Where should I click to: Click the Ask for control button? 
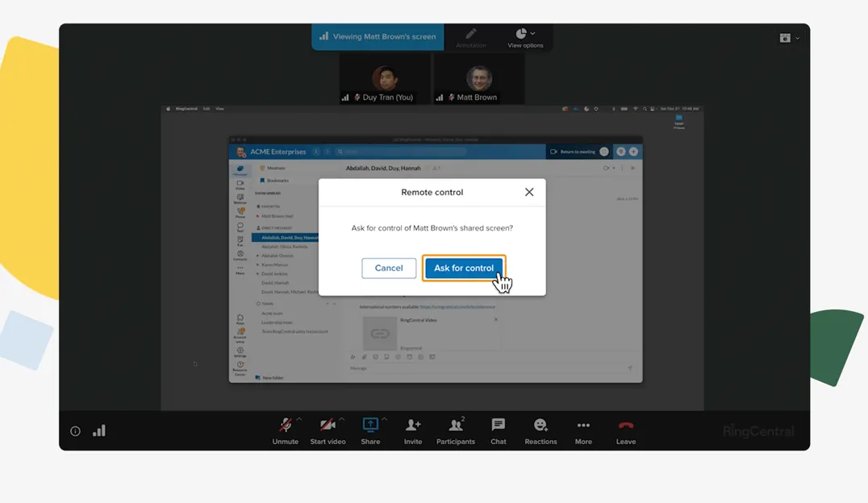[464, 268]
